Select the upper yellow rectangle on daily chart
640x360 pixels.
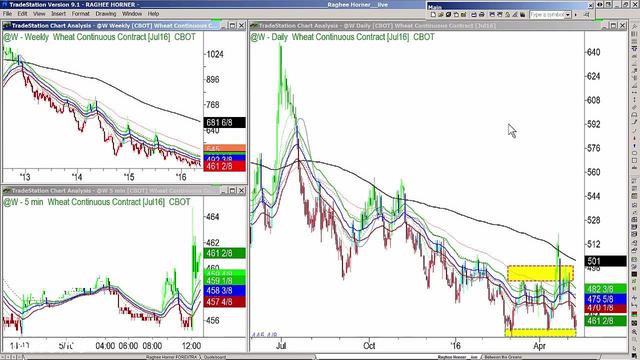(540, 273)
